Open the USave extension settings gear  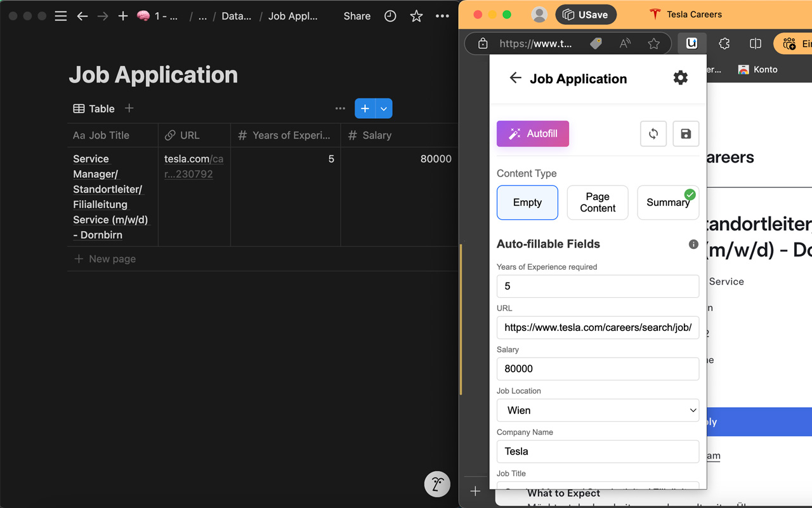680,78
